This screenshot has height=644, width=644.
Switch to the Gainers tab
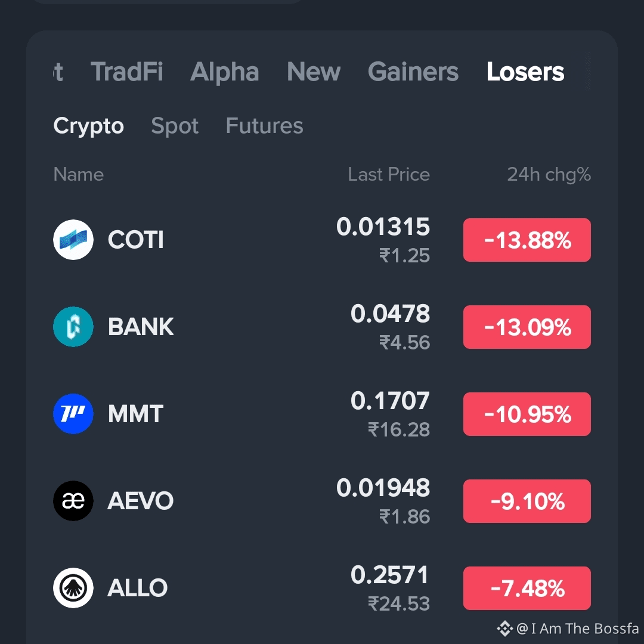point(413,72)
